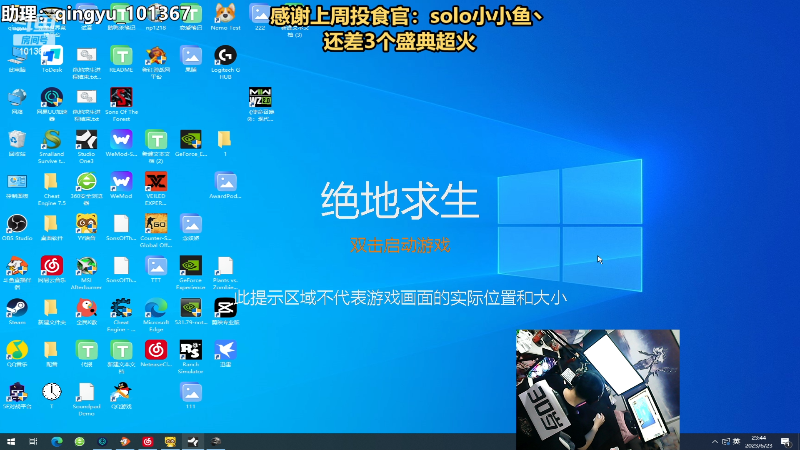Open the Plants vs. Zombies shortcut
800x450 pixels.
(x=225, y=273)
